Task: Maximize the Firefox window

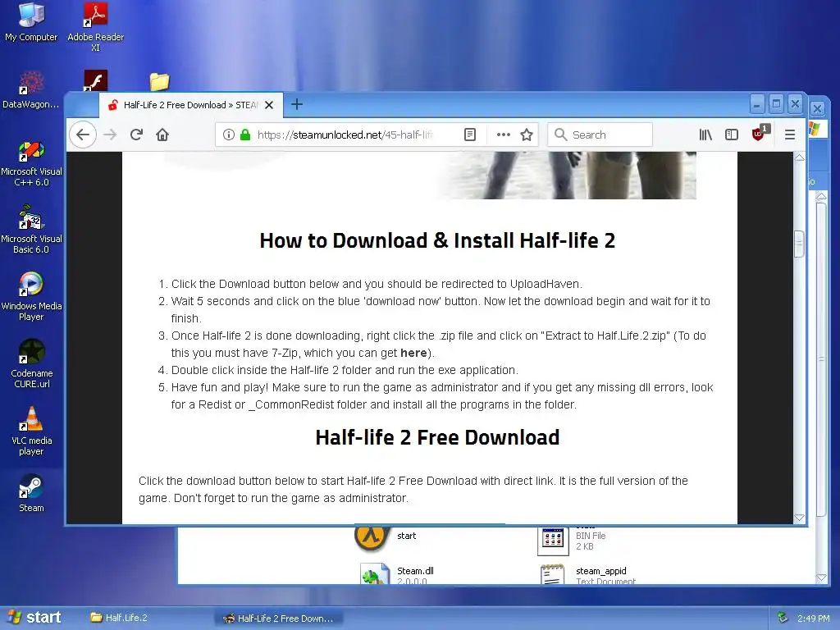Action: click(776, 103)
